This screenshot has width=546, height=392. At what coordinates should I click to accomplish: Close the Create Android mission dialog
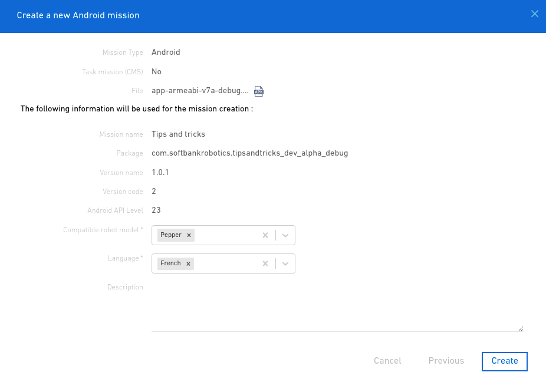coord(535,14)
